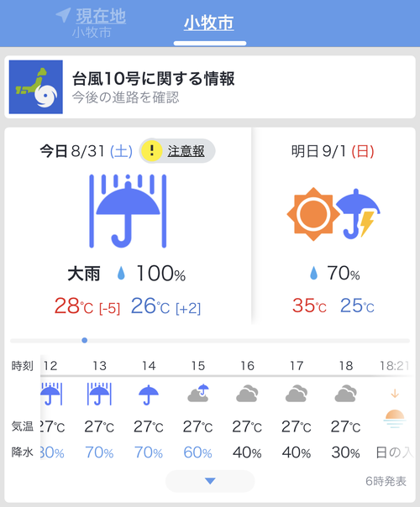420x507 pixels.
Task: Tap the 17 o'clock cloudy icon
Action: [x=297, y=394]
